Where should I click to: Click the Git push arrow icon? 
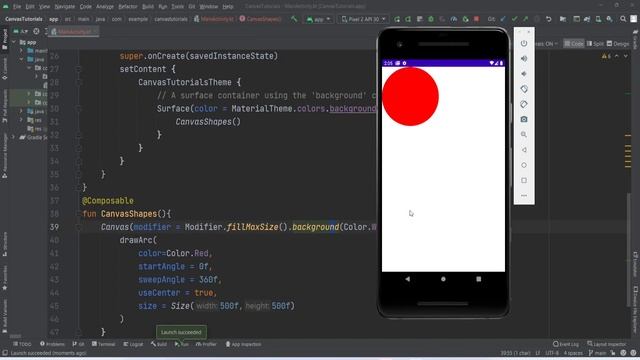(525, 19)
